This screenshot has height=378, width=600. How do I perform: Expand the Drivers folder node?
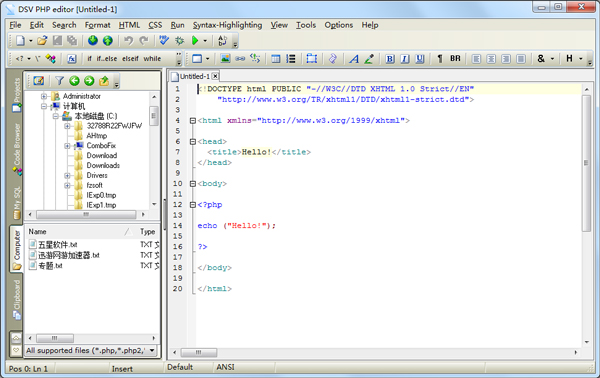click(x=67, y=176)
